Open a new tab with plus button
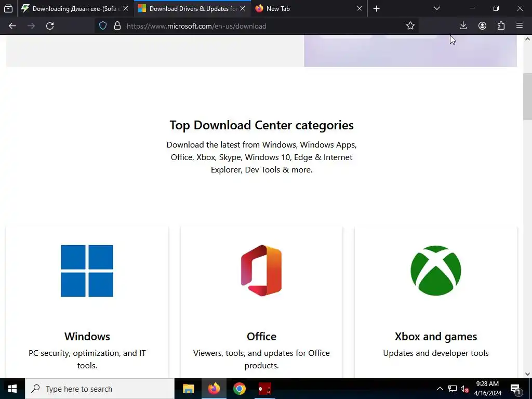This screenshot has width=532, height=399. (376, 8)
